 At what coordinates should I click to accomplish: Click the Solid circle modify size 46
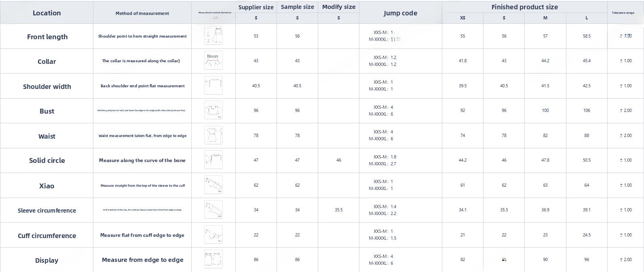point(338,160)
